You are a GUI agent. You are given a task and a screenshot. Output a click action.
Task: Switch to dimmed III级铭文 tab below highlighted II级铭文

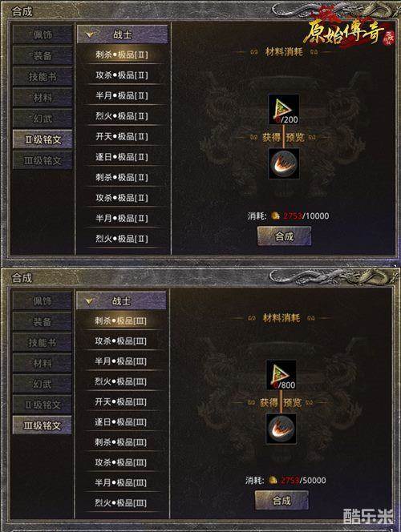click(x=43, y=160)
